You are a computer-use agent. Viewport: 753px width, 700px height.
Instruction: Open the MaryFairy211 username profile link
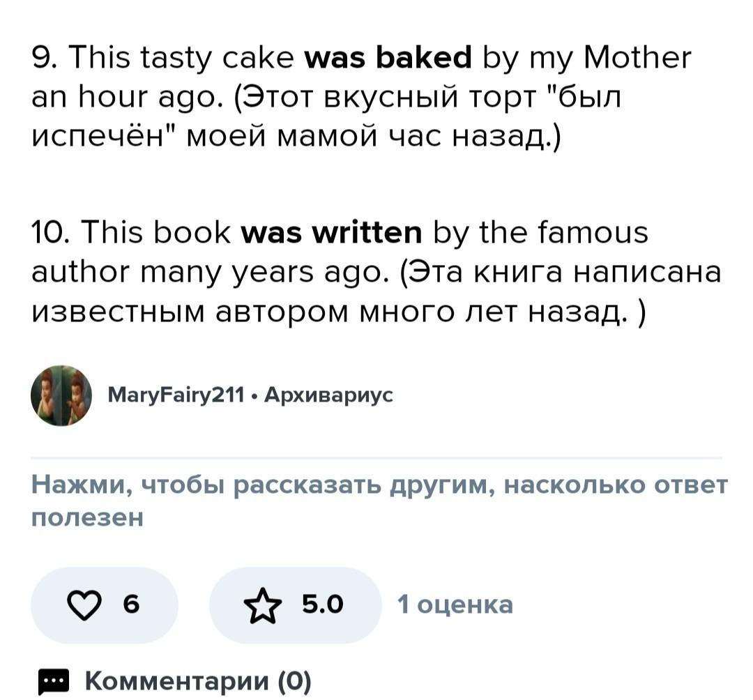pos(176,396)
